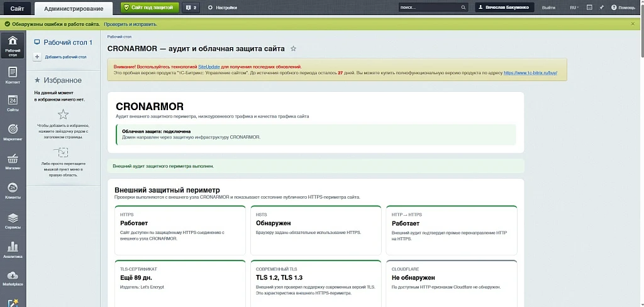This screenshot has width=644, height=307.
Task: Open the Клиенты sidebar section
Action: 13,191
